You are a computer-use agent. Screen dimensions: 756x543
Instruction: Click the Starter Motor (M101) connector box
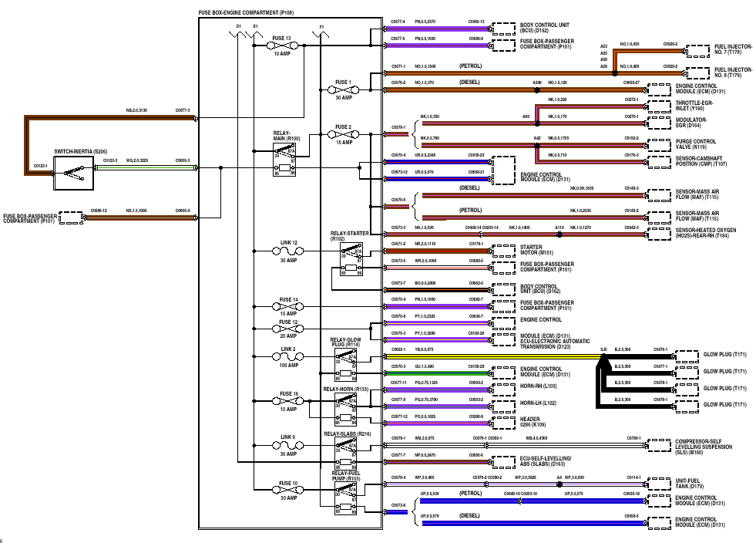[502, 250]
